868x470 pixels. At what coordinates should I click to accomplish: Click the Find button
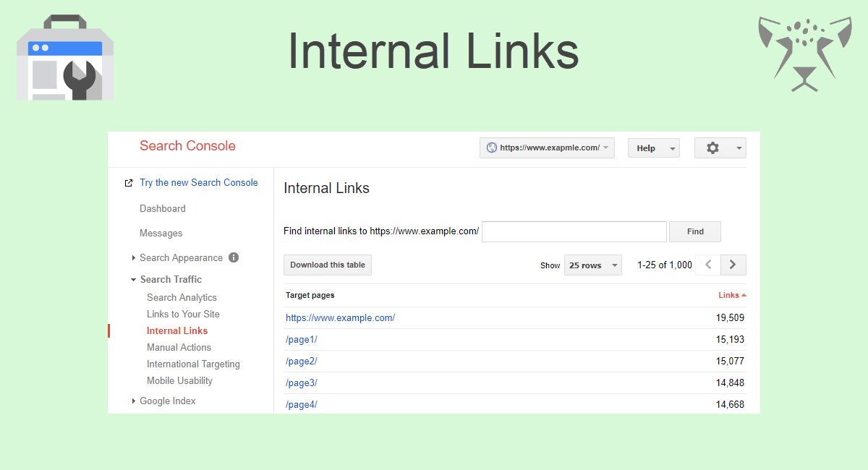point(695,231)
